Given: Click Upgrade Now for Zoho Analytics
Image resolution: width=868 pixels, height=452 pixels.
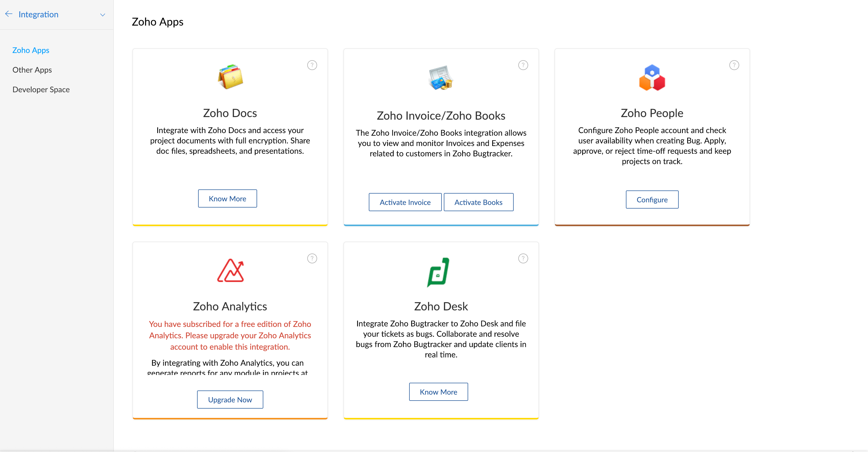Looking at the screenshot, I should click(x=230, y=400).
